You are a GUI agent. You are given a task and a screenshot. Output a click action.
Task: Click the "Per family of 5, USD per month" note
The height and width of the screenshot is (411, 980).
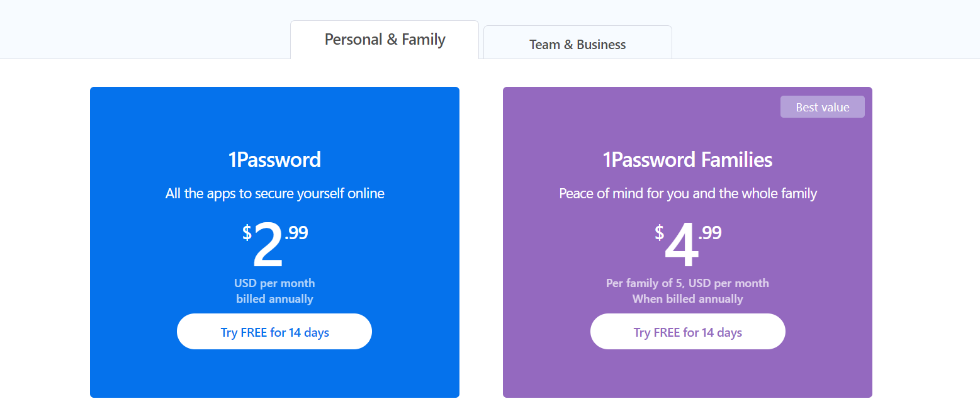coord(687,283)
